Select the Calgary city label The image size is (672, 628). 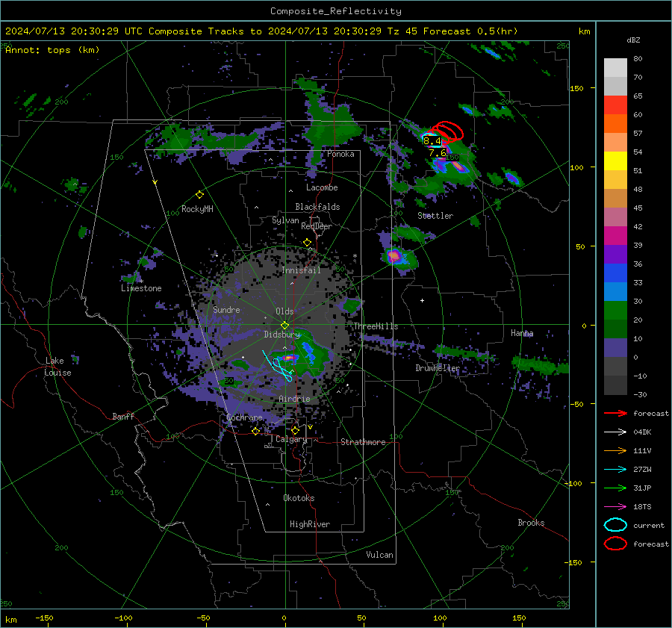point(291,439)
